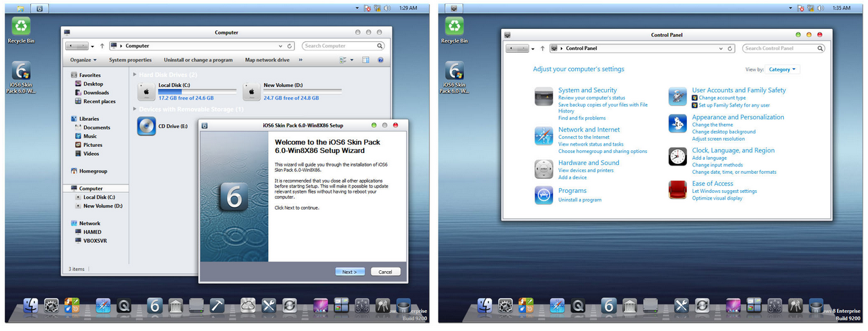This screenshot has width=868, height=331.
Task: Launch Safari compass icon in left dock
Action: [x=103, y=306]
